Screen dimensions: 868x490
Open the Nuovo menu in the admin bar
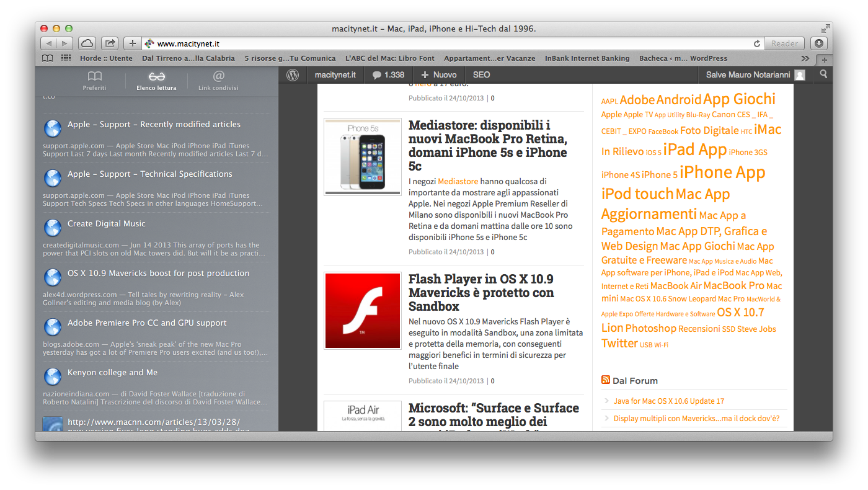coord(438,75)
